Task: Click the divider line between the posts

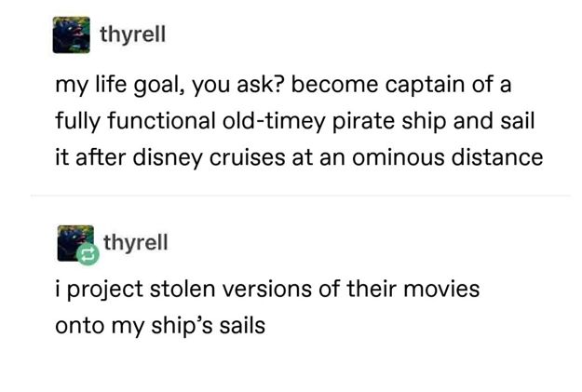Action: (300, 196)
